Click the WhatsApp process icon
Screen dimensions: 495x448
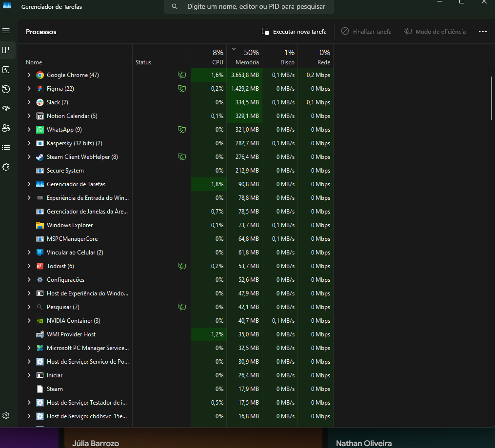coord(40,130)
